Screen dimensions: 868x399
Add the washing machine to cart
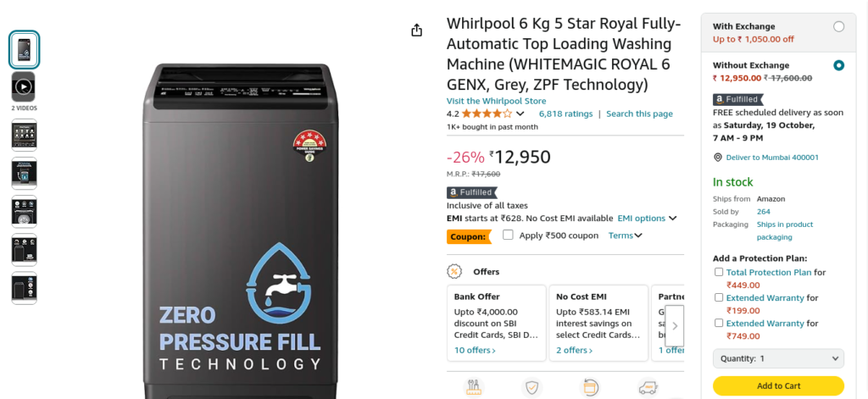click(x=778, y=385)
